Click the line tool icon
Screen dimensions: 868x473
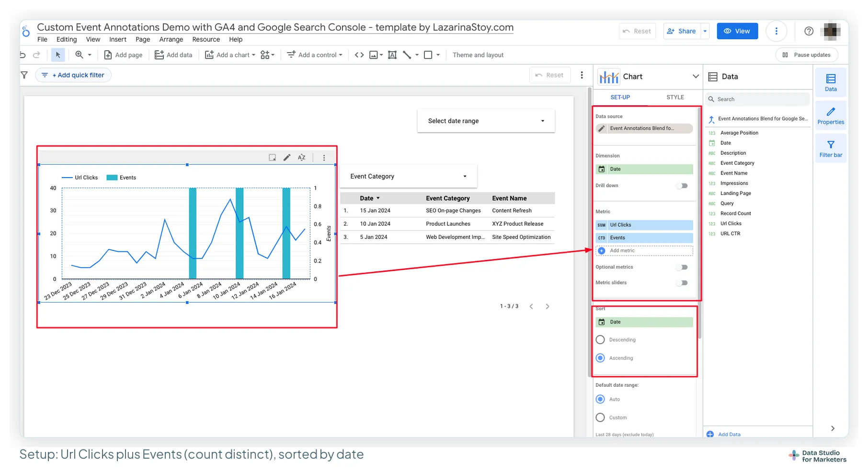[x=407, y=55]
